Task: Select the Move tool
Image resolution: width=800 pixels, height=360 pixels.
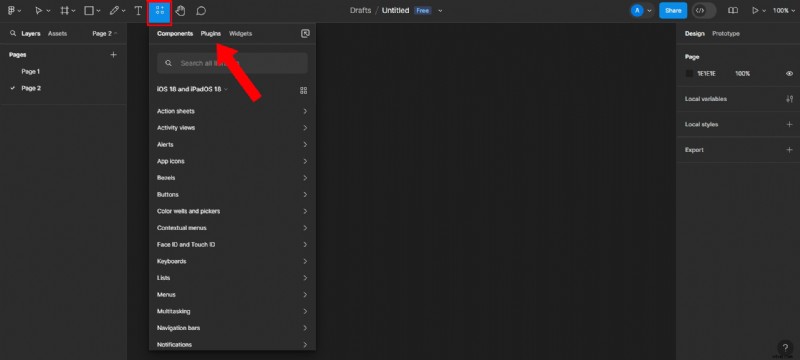Action: [x=38, y=11]
